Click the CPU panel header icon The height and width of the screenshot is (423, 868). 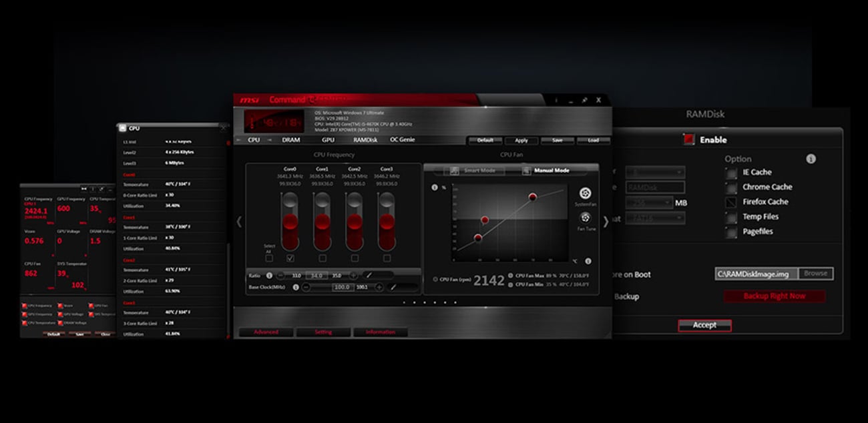coord(122,128)
